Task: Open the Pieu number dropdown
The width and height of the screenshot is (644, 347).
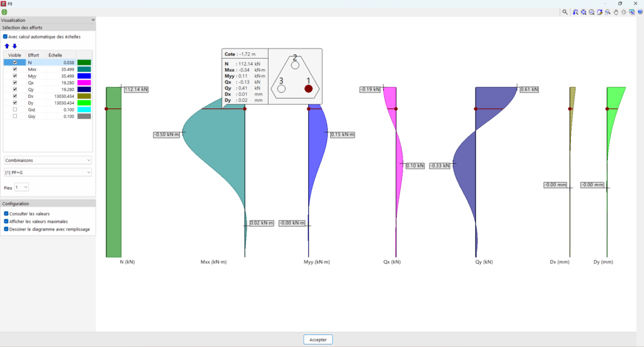Action: 21,187
